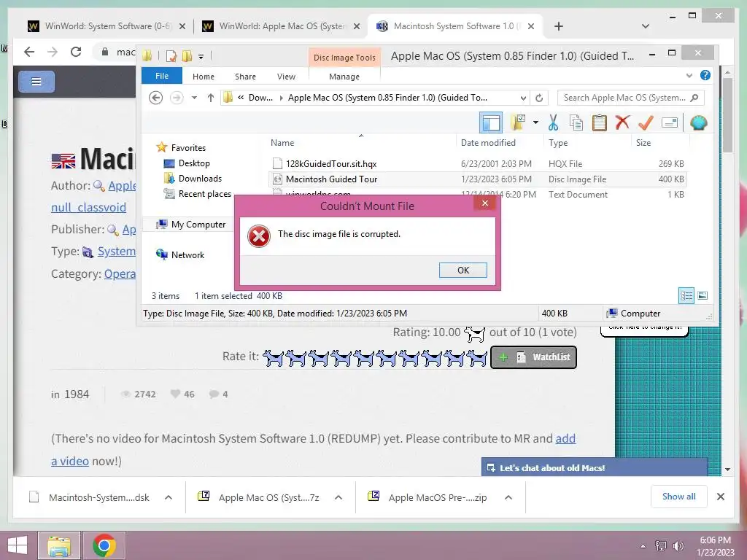Screen dimensions: 747x560
Task: Switch to large icons view in status bar
Action: tap(703, 296)
